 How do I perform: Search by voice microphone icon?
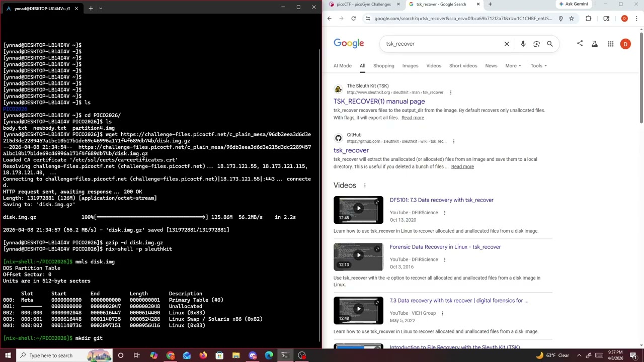click(x=523, y=44)
